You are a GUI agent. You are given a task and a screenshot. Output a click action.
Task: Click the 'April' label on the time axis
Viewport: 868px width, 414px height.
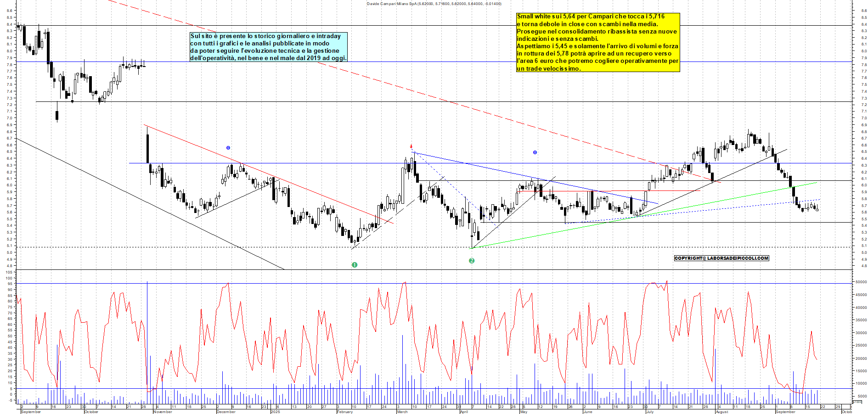pyautogui.click(x=464, y=412)
